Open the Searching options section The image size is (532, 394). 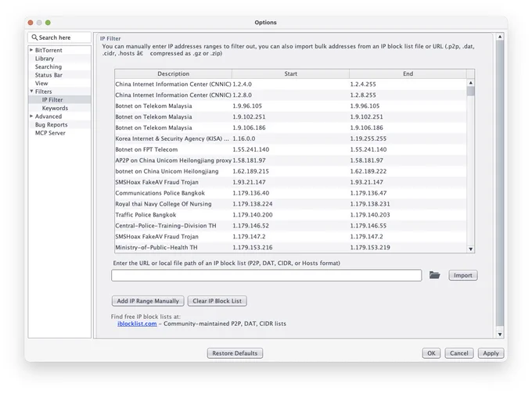pos(49,66)
